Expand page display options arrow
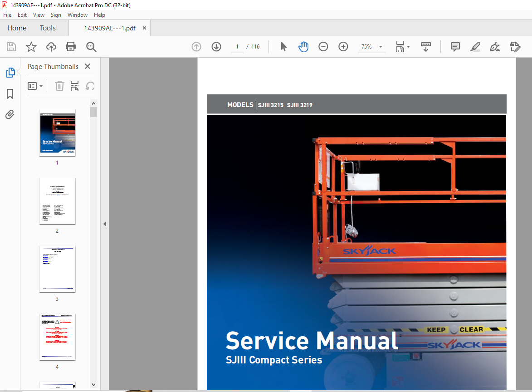The image size is (532, 392). 409,47
